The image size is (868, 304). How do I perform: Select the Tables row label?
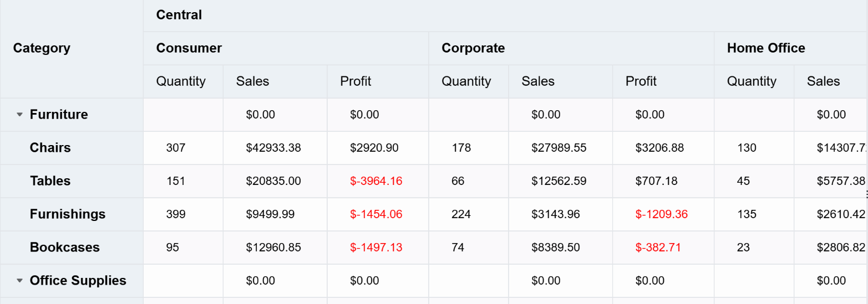point(50,181)
